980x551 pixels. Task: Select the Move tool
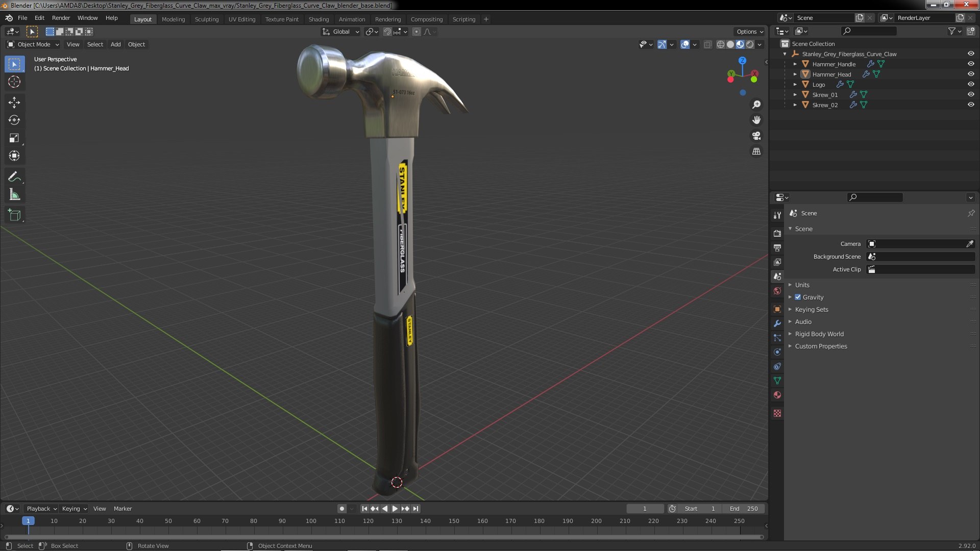(14, 103)
